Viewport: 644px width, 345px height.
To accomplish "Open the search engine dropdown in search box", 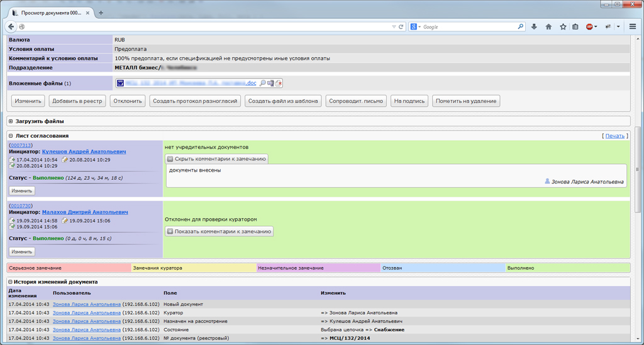I will [416, 26].
